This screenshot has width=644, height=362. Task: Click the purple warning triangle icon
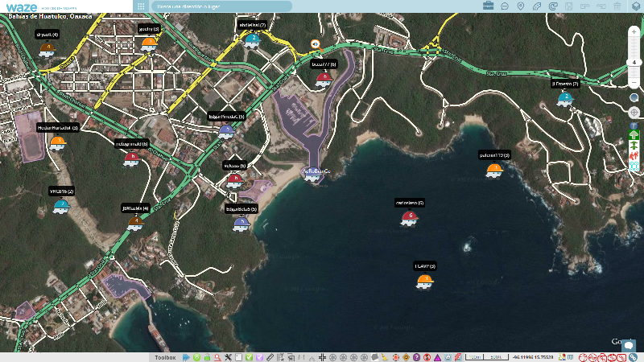[x=437, y=357]
